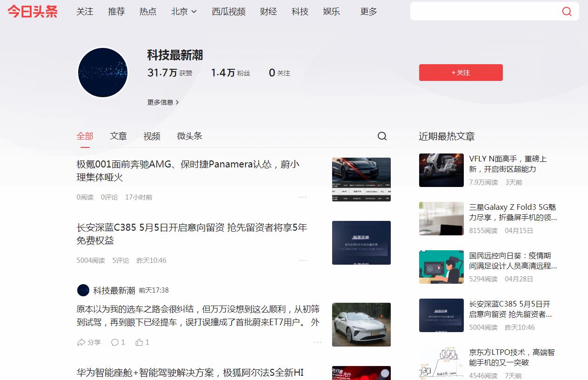This screenshot has height=380, width=588.
Task: Click the 科技最新潮 profile title
Action: 175,55
